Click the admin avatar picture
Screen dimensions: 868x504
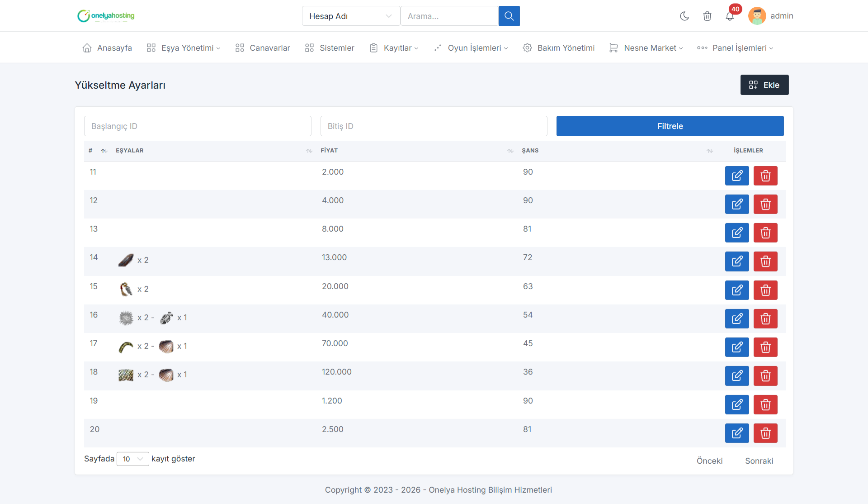[x=757, y=16]
